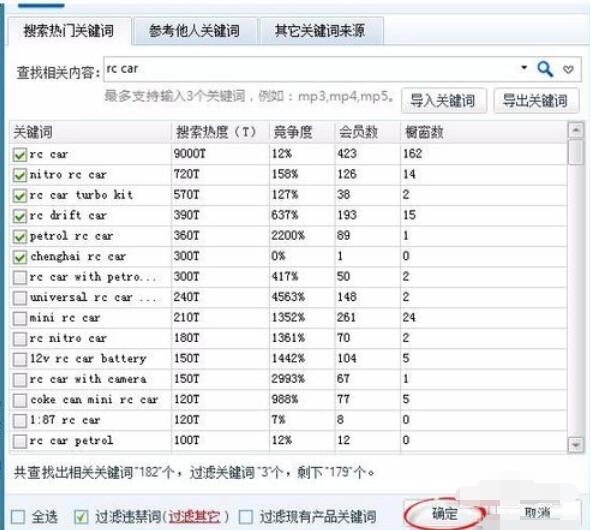Screen dimensions: 590x530
Task: Check the 'rc nitro car' checkbox
Action: (x=20, y=339)
